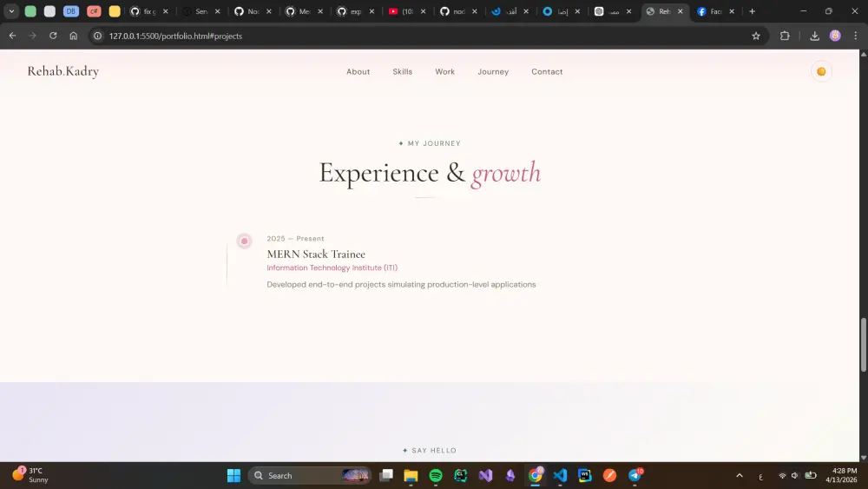View site information icon in address bar
The image size is (868, 489).
[97, 36]
